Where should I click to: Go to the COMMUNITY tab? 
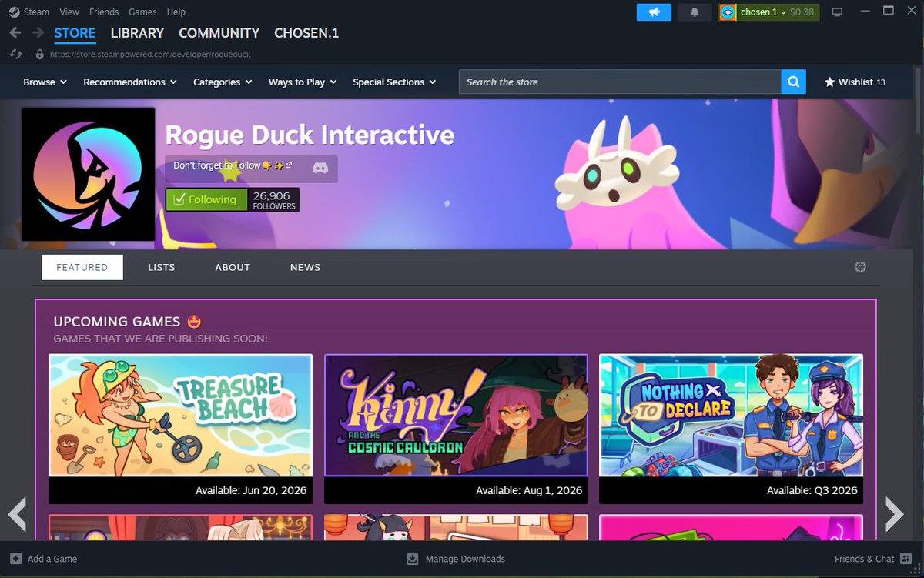[x=219, y=33]
